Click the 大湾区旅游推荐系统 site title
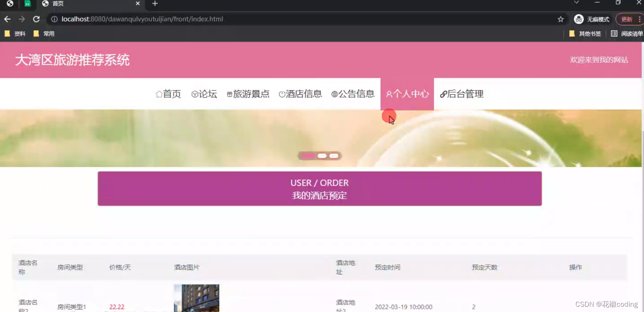 [72, 60]
